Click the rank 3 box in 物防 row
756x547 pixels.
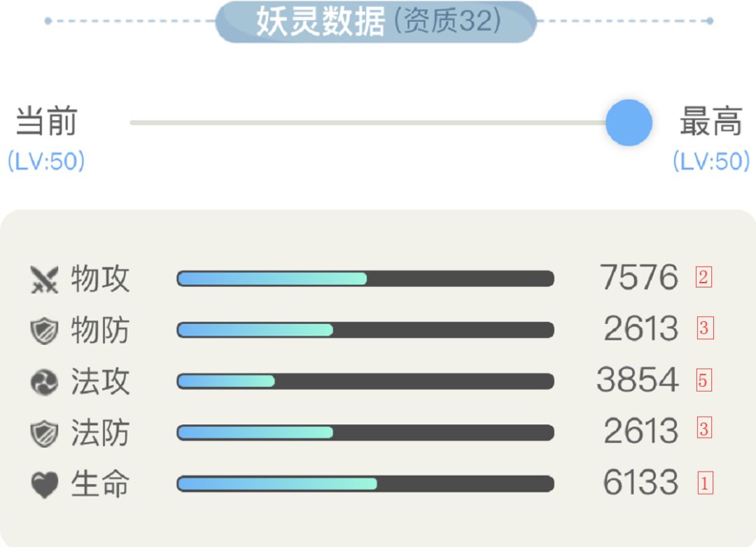pos(703,329)
